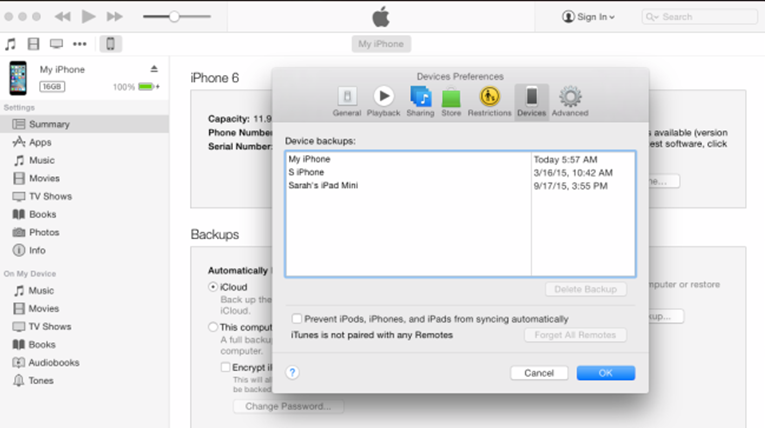Click the 16GB capacity badge
Viewport: 765px width, 428px height.
click(x=52, y=87)
